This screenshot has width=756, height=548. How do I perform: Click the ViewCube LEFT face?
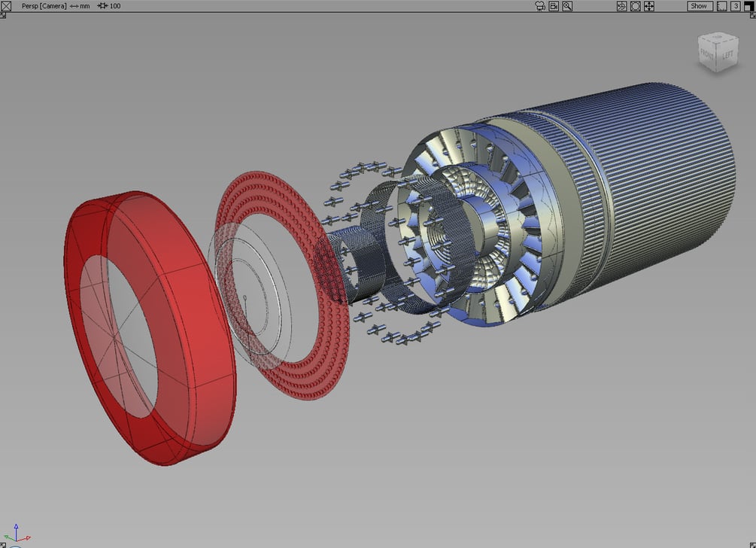click(728, 54)
